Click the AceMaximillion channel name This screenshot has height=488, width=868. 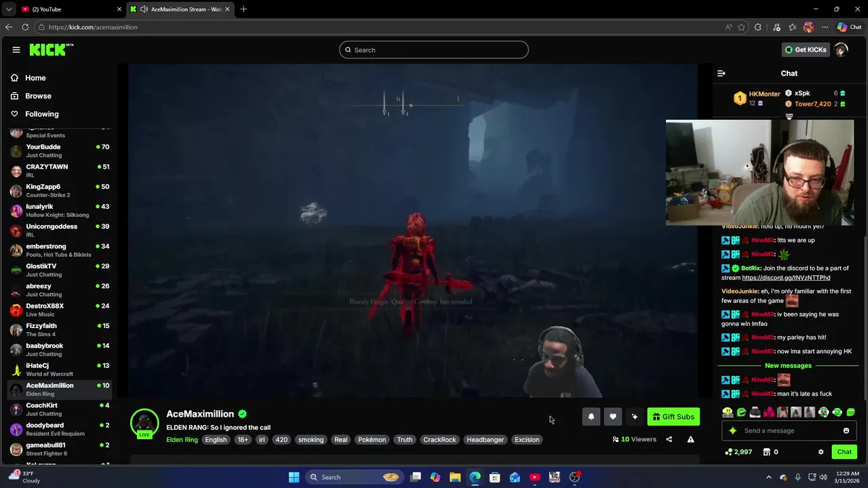[200, 413]
